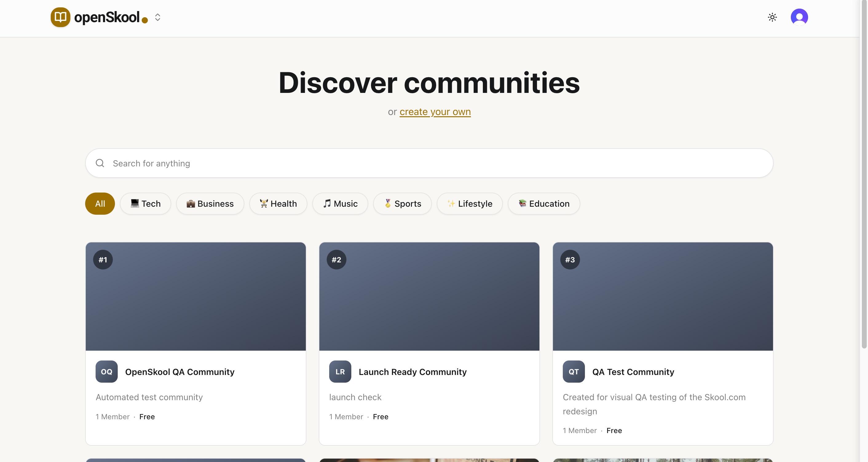
Task: Switch to the Lifestyle category
Action: click(x=469, y=203)
